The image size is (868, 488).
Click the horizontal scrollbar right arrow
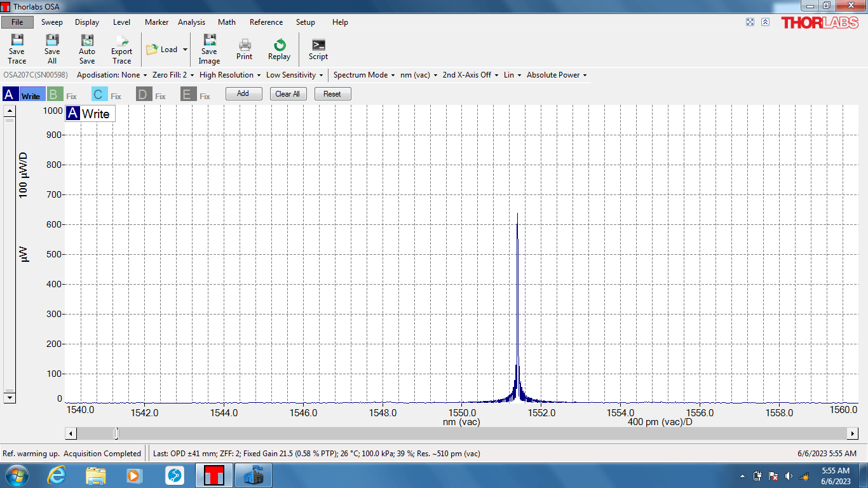(853, 433)
